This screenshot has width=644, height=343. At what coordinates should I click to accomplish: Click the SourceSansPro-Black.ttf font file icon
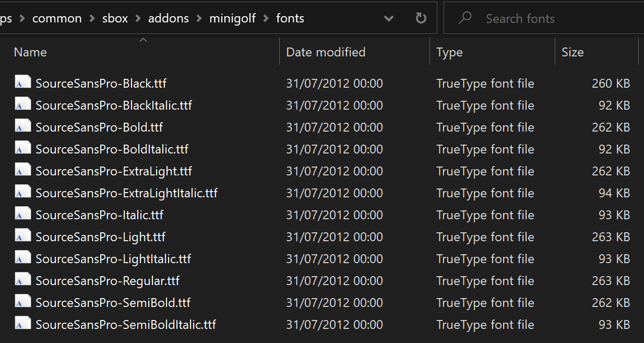click(22, 83)
